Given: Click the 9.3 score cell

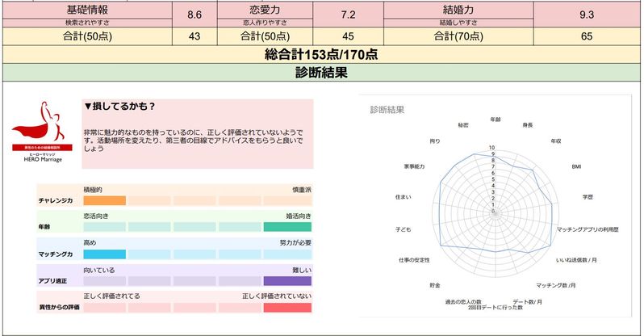Looking at the screenshot, I should click(x=587, y=15).
